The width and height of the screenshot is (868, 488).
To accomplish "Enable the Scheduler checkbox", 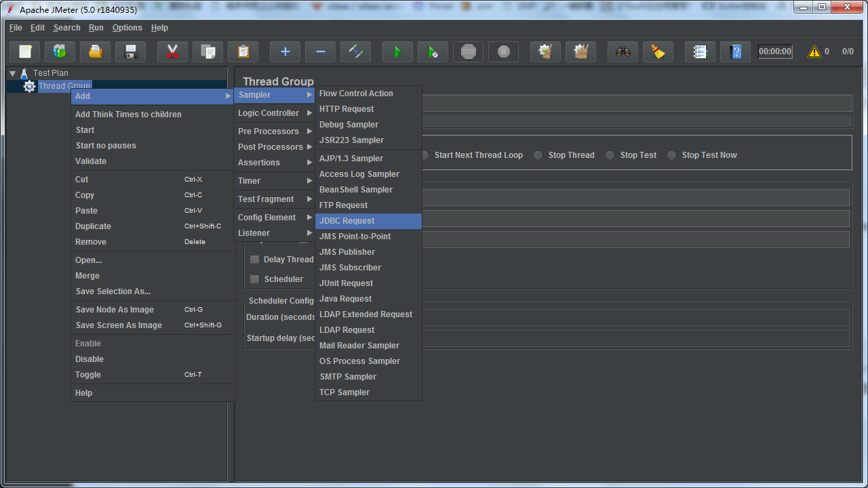I will [x=255, y=279].
